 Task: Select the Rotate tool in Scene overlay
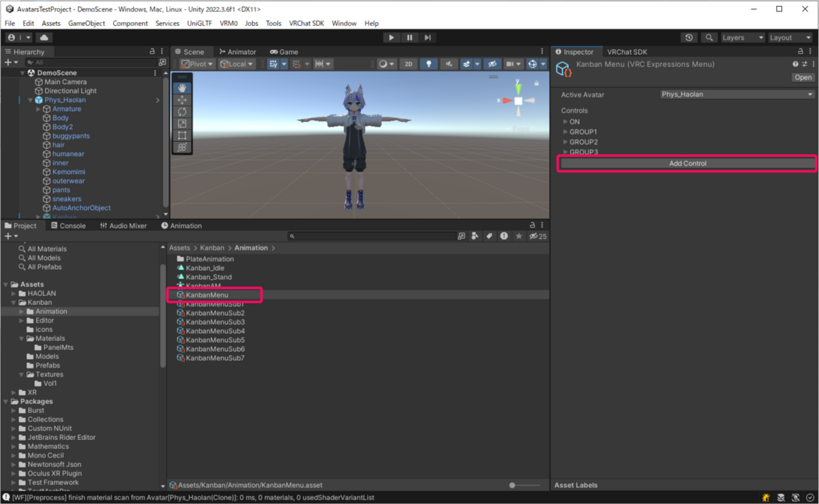[182, 112]
